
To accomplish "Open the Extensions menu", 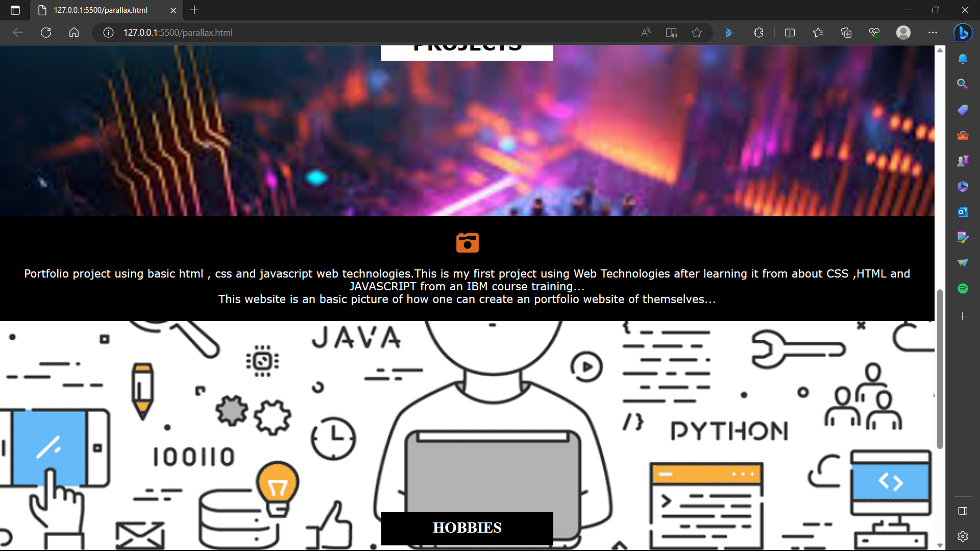I will tap(758, 32).
